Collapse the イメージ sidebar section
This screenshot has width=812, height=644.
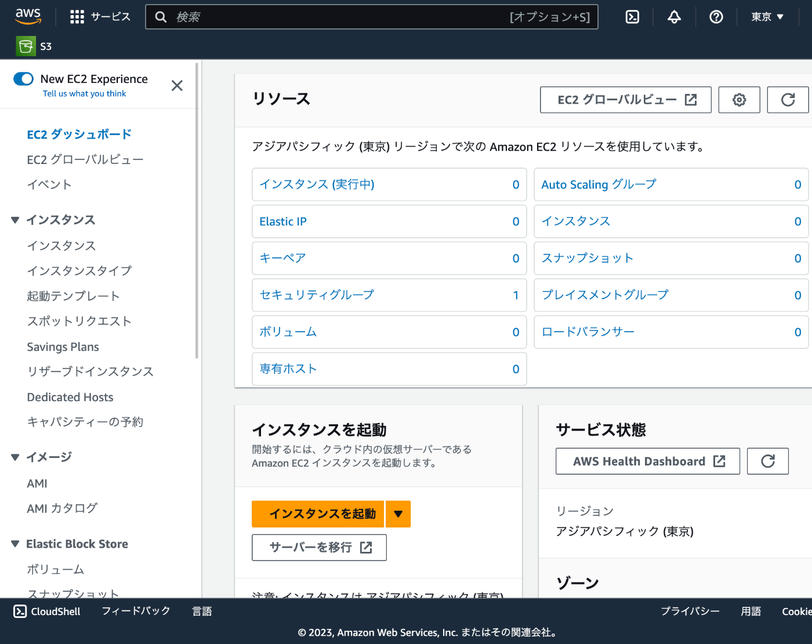[x=15, y=457]
